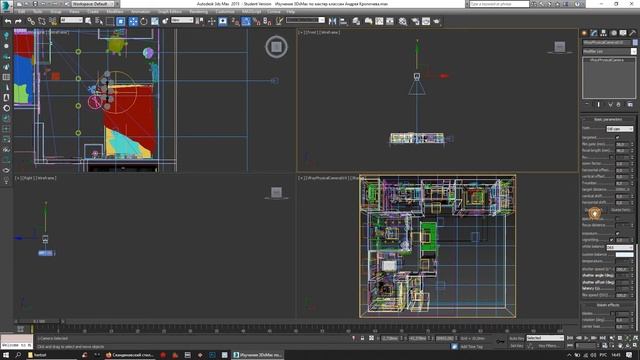
Task: Switch to the Create command panel tab
Action: click(x=584, y=33)
